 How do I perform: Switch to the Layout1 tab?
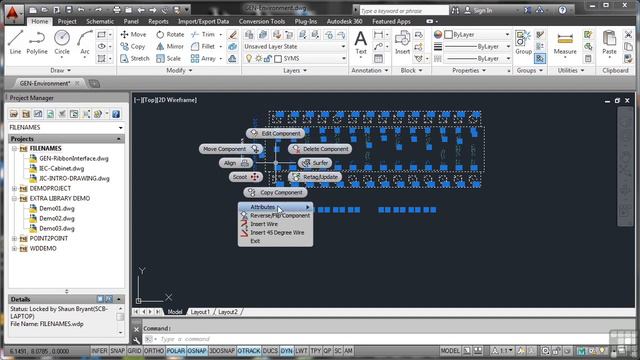click(200, 312)
